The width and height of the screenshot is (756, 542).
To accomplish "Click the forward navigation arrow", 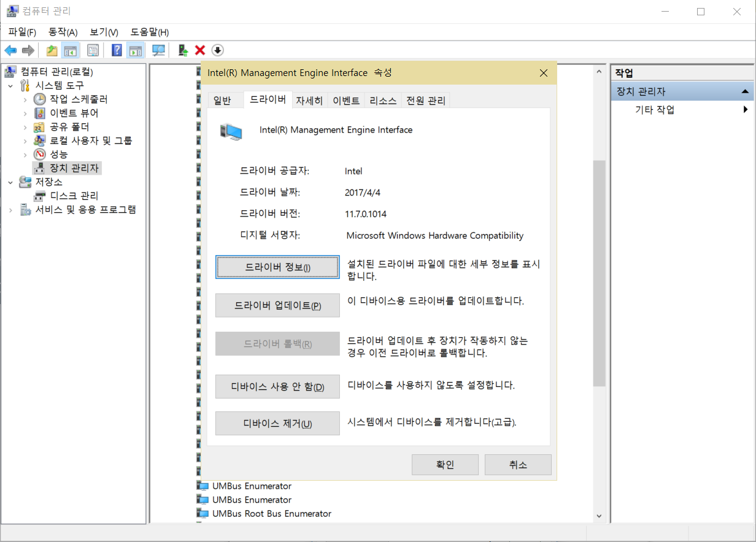I will click(28, 50).
